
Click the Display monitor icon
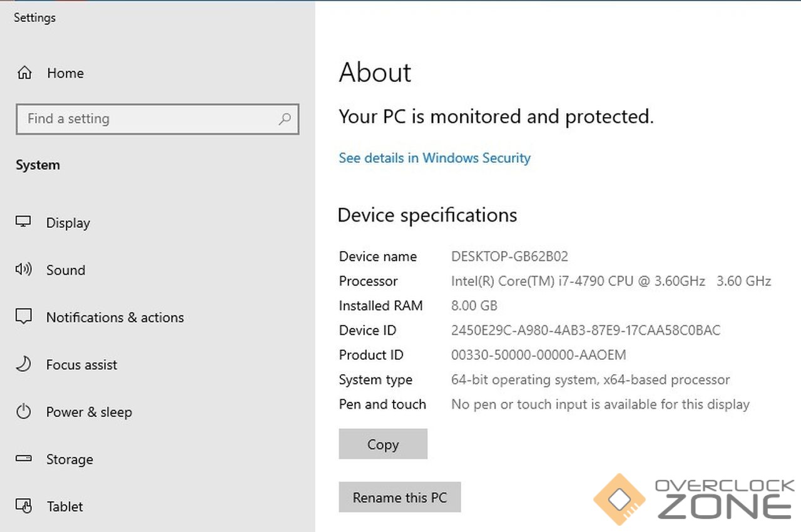point(24,222)
